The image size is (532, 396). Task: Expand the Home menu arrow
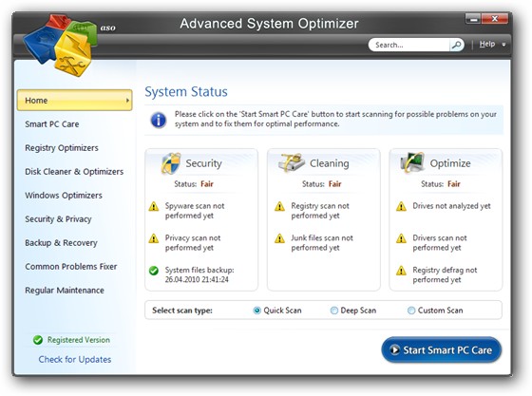pyautogui.click(x=127, y=101)
